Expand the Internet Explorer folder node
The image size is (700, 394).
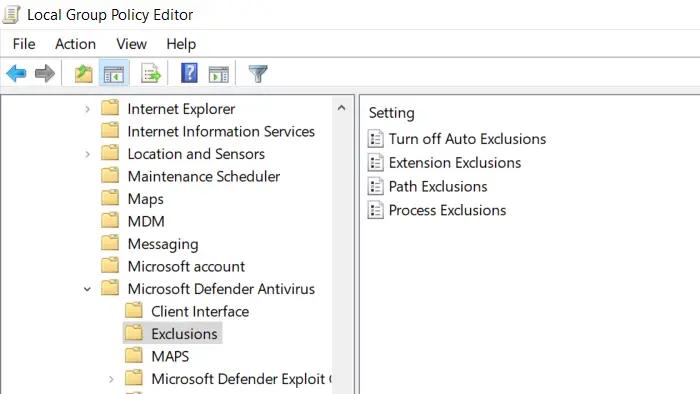tap(88, 109)
